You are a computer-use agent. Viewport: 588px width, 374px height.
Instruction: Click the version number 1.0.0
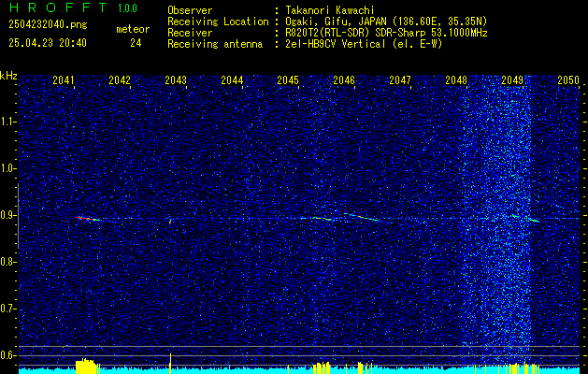tap(127, 8)
